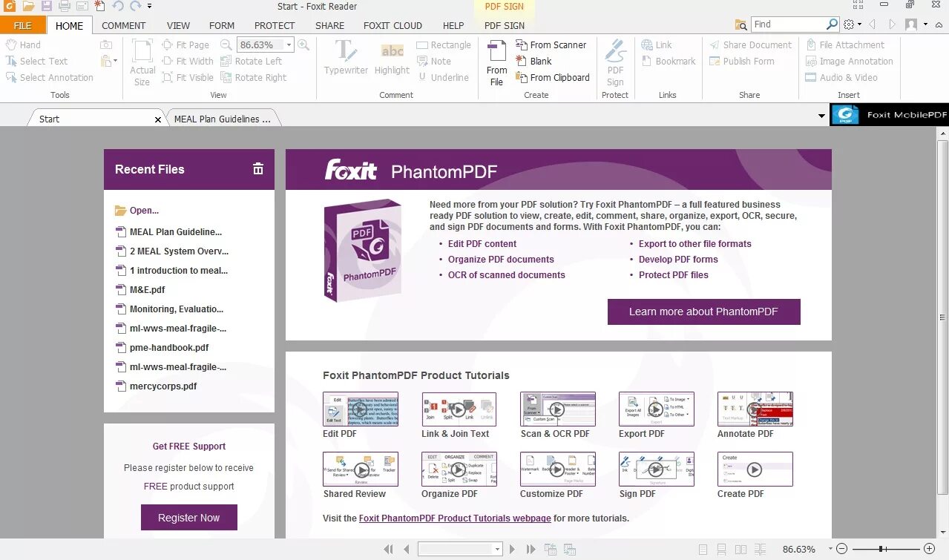Open the FOXIT CLOUD tab
This screenshot has width=949, height=560.
[393, 25]
